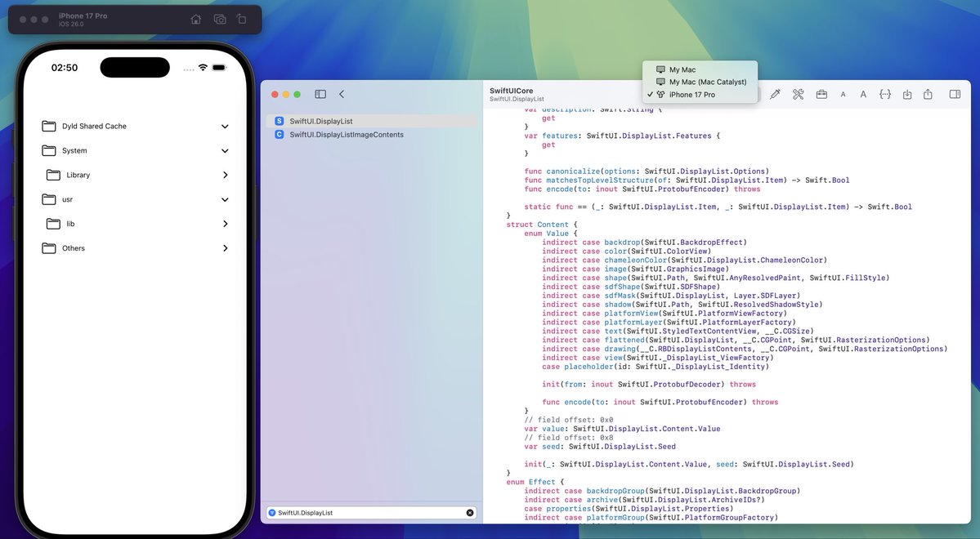The width and height of the screenshot is (980, 539).
Task: Select SwiftUI.DisplayList in the sidebar list
Action: 372,121
